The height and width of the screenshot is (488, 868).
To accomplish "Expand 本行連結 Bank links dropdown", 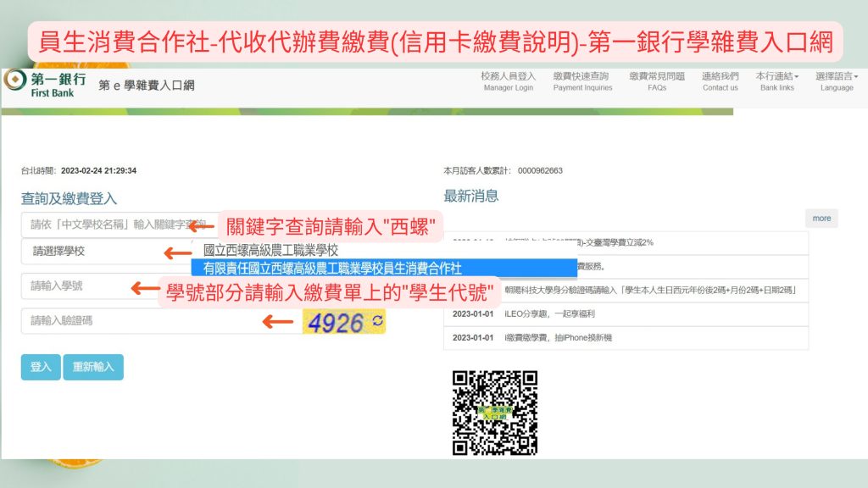I will pyautogui.click(x=777, y=81).
